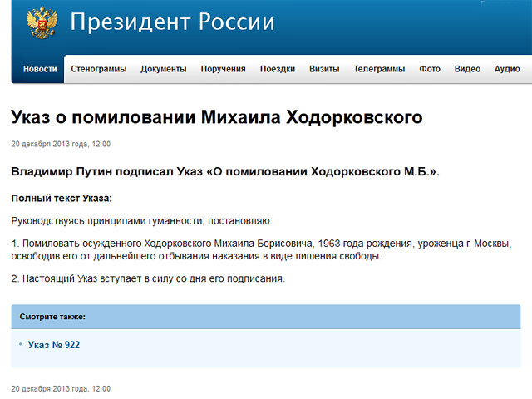Open the Фото gallery tab
Screen dimensions: 532x399
pyautogui.click(x=430, y=69)
